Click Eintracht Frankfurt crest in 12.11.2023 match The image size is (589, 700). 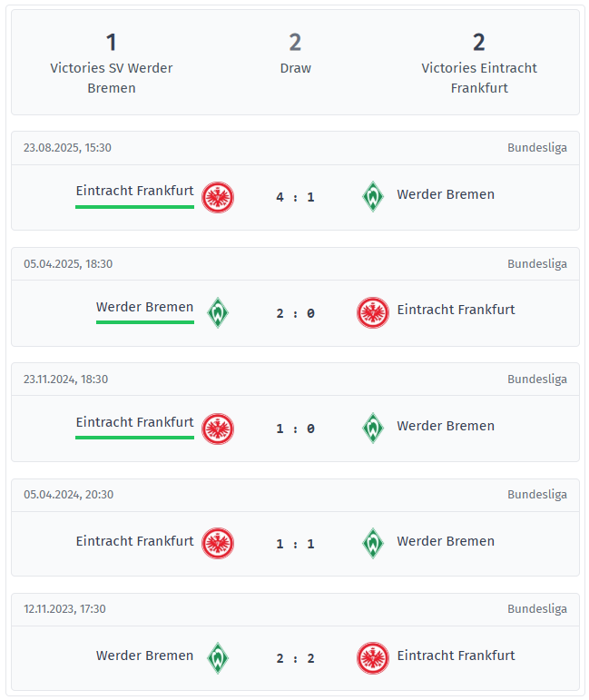[372, 657]
